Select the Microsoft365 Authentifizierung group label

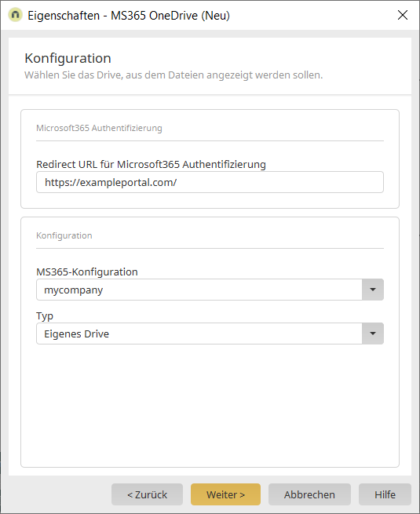pyautogui.click(x=99, y=128)
